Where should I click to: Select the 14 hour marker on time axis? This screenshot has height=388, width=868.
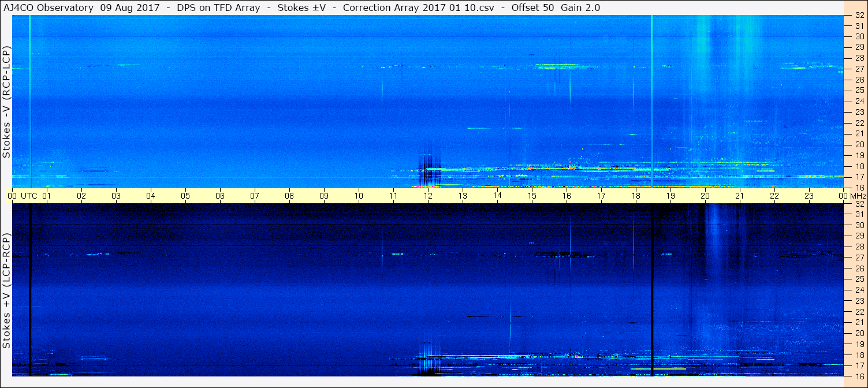coord(497,196)
